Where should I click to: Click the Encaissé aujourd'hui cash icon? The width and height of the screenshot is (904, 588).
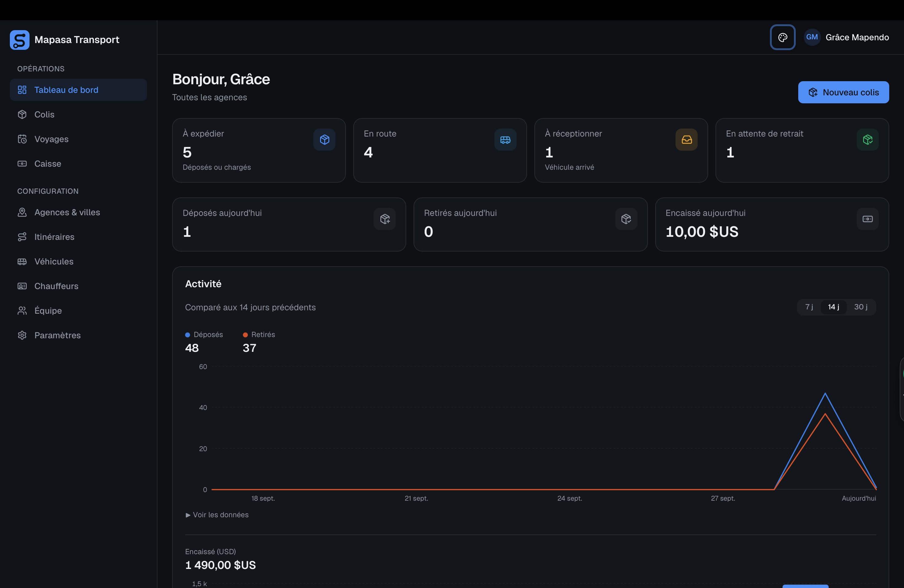click(x=867, y=219)
